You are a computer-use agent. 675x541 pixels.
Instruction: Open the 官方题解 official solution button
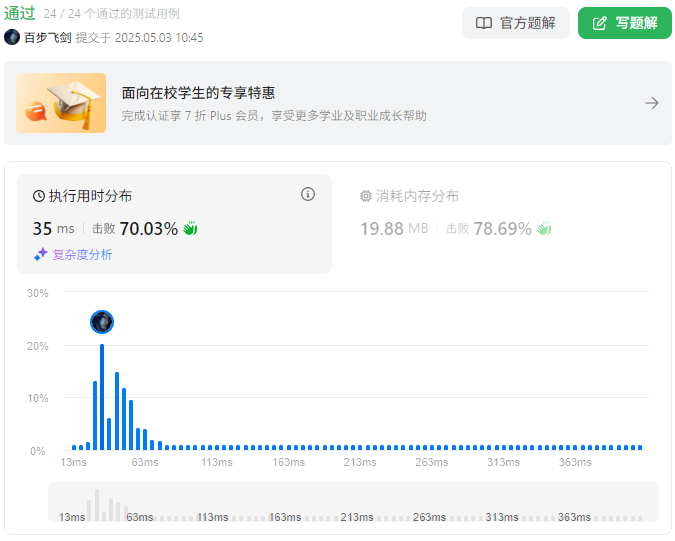click(516, 23)
